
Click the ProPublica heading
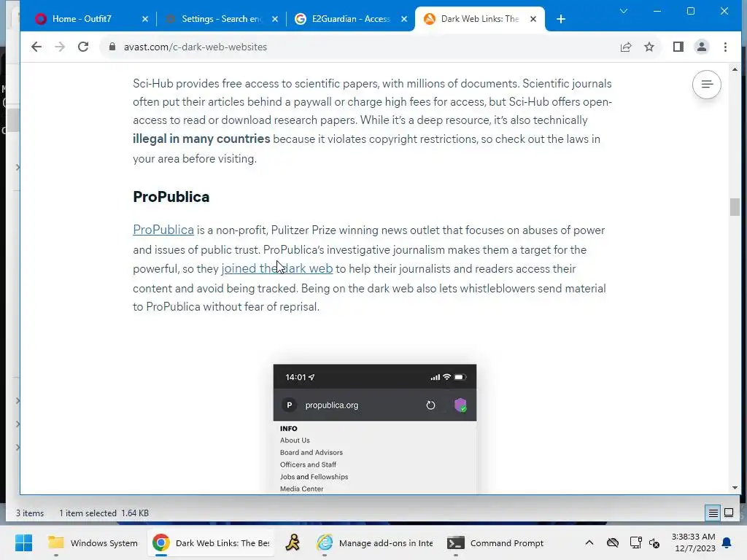[171, 197]
